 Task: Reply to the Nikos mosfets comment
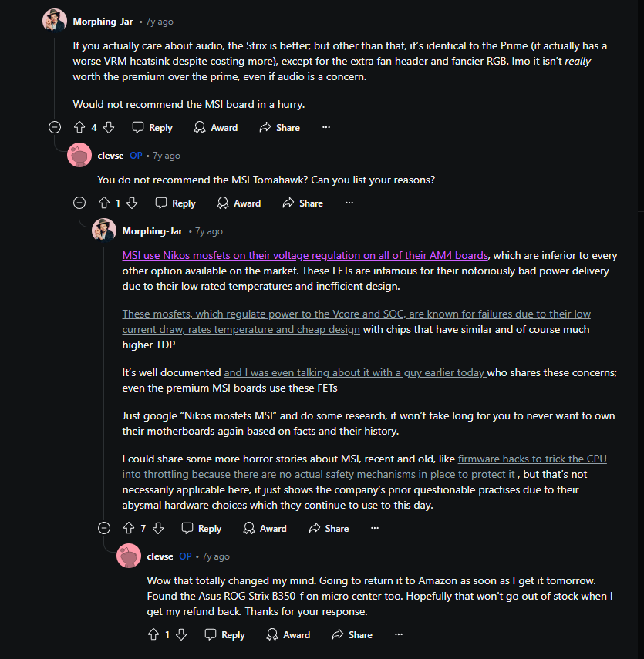click(x=201, y=528)
